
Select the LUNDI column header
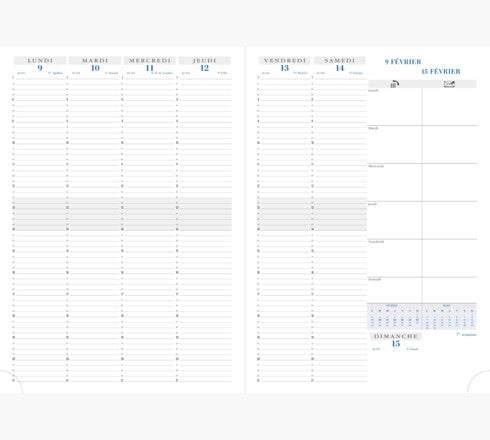pos(40,60)
